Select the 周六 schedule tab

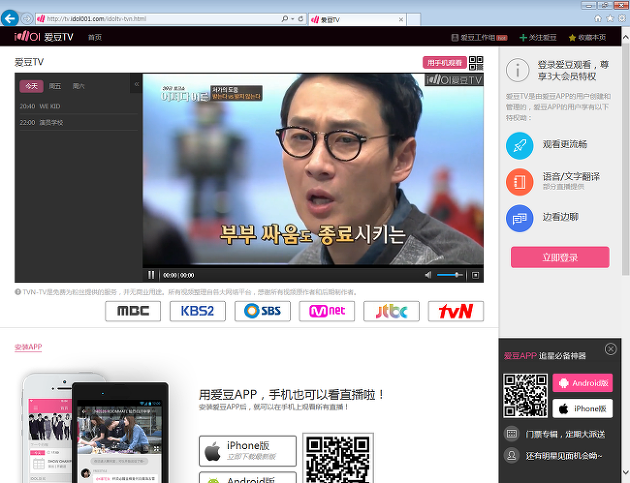pos(79,86)
